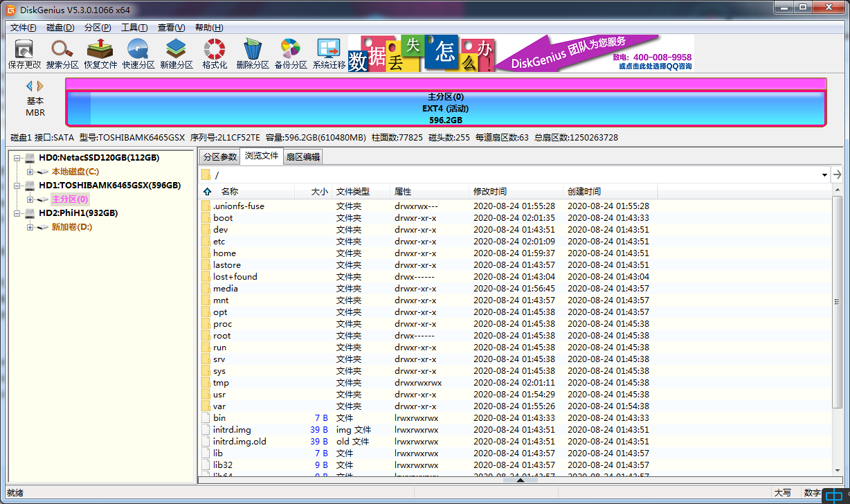Launch the 恢复文件 recover files tool

point(100,54)
